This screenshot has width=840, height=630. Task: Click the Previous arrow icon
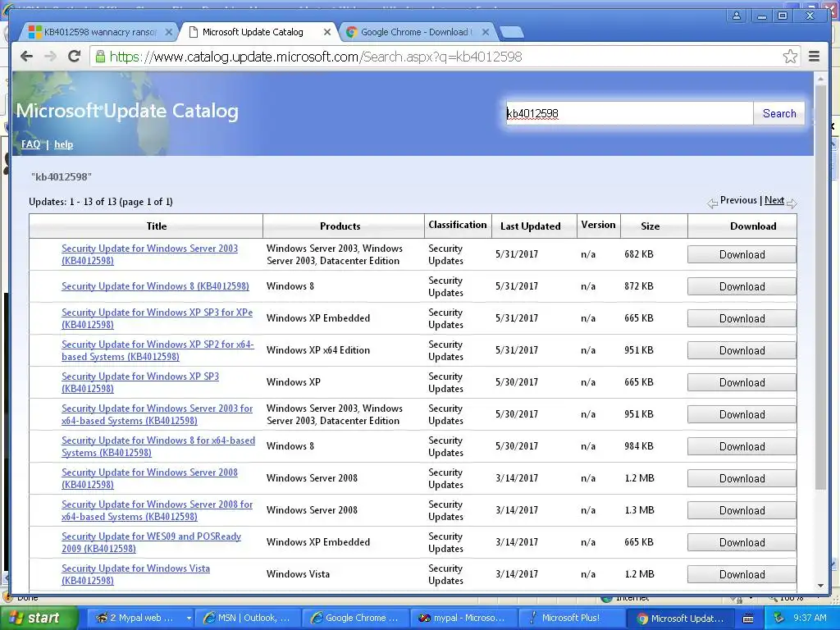(712, 203)
